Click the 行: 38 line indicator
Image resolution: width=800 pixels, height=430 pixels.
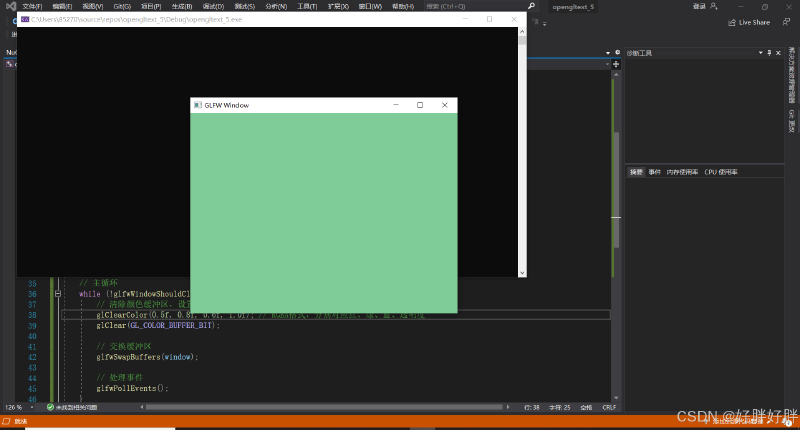pos(532,408)
